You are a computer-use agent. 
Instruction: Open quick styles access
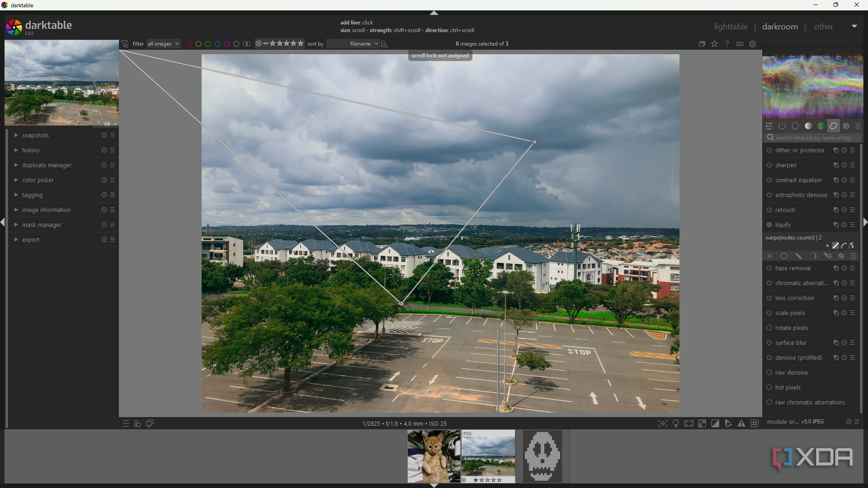click(137, 423)
